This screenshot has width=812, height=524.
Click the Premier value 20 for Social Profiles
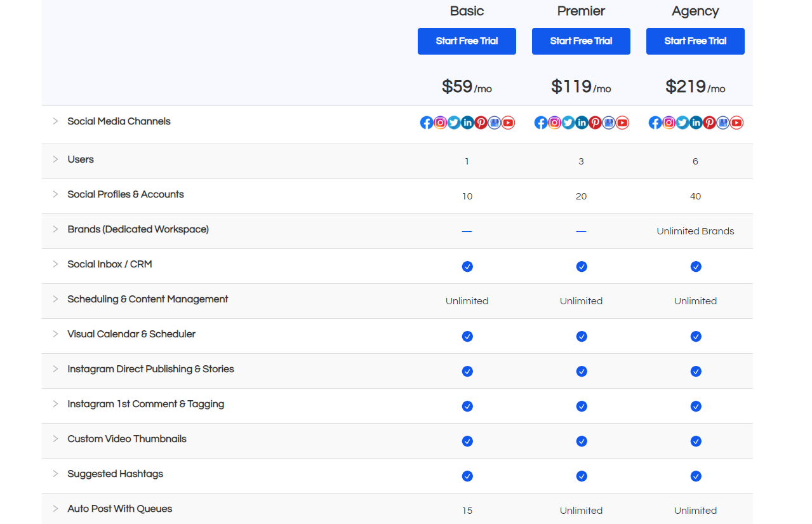click(582, 196)
